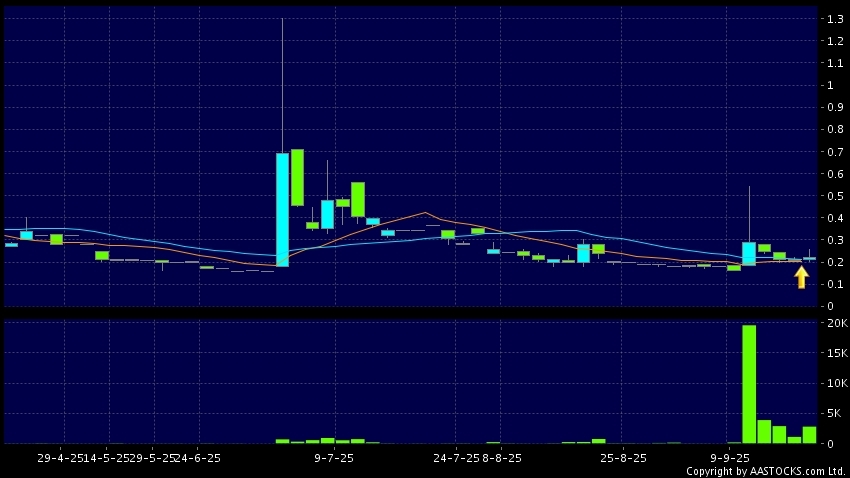Click the 10K volume axis label
Image resolution: width=850 pixels, height=478 pixels.
pyautogui.click(x=835, y=383)
